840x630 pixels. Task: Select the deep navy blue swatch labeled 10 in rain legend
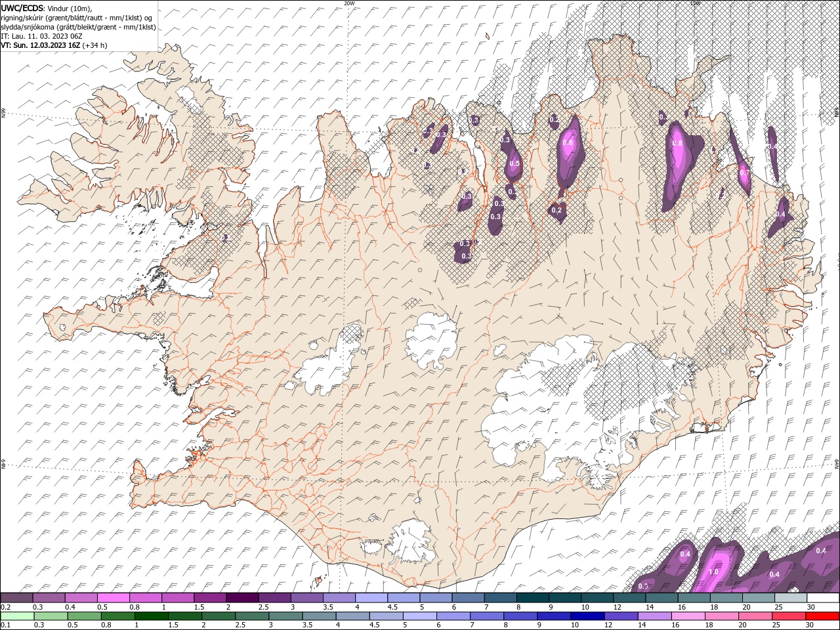pyautogui.click(x=587, y=616)
